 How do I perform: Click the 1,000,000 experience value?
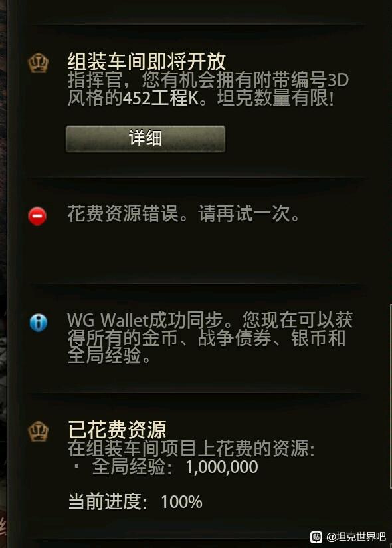coord(222,467)
